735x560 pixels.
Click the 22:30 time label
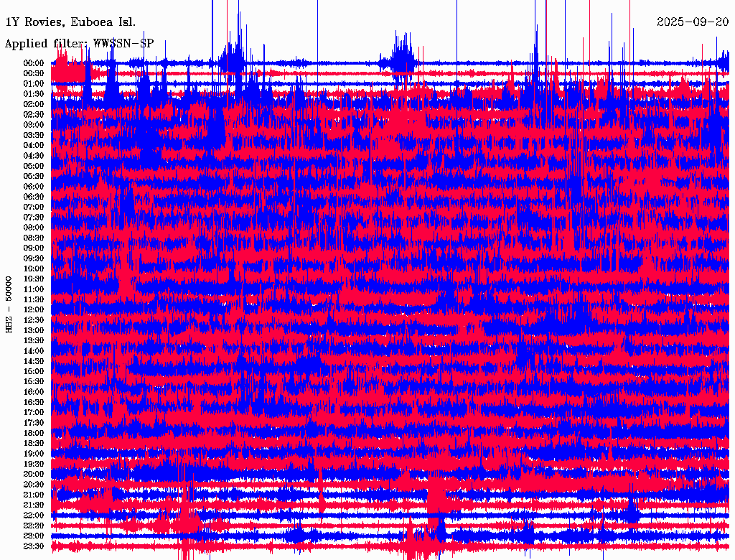tap(34, 526)
